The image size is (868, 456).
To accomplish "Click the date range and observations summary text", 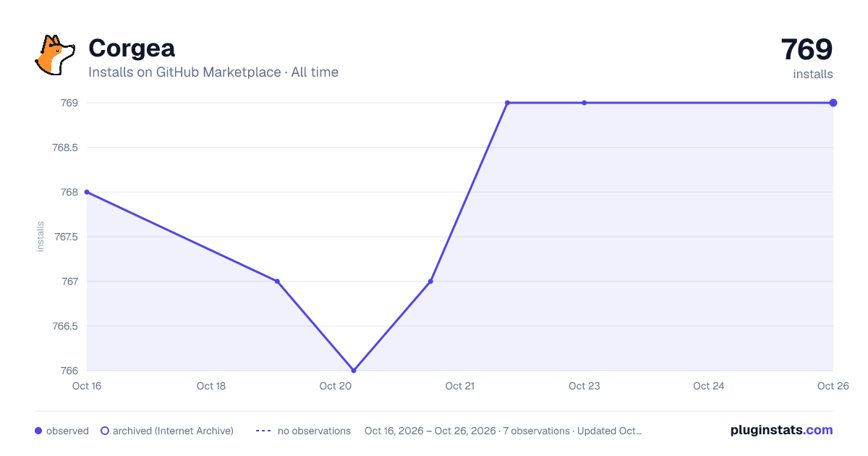I will click(503, 431).
